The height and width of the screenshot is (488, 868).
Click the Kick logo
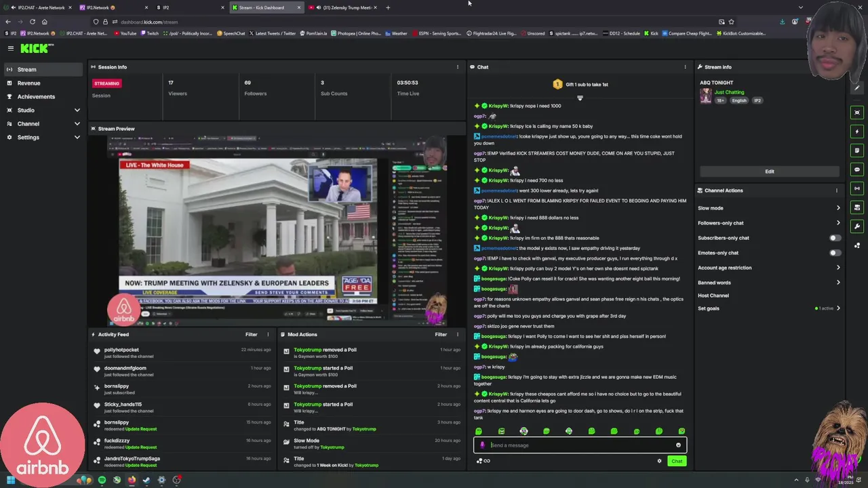tap(37, 48)
